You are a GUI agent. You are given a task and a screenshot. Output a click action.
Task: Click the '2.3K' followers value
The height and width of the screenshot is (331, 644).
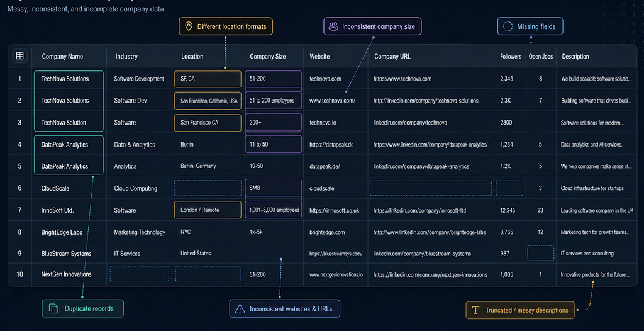click(506, 101)
